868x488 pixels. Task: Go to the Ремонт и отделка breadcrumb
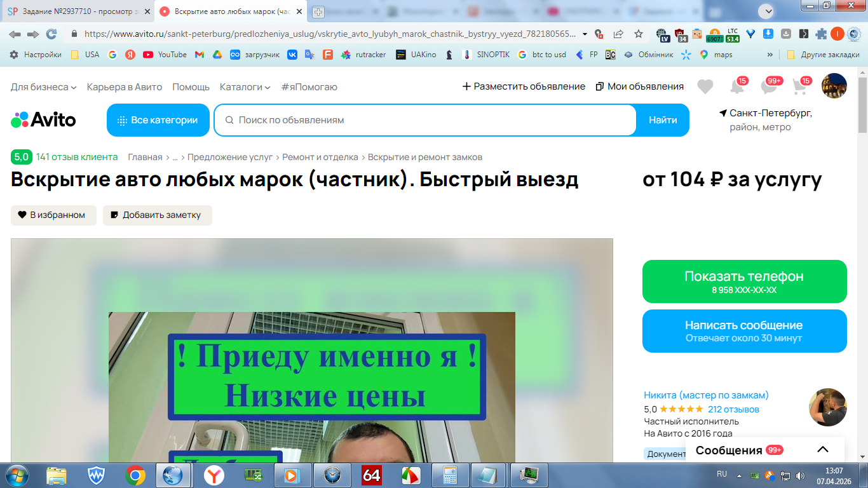[x=320, y=157]
